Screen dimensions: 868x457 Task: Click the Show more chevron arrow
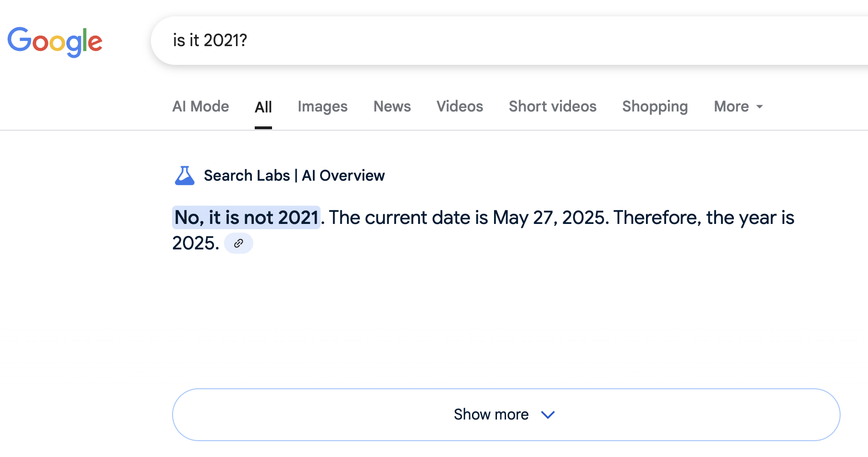(x=548, y=414)
